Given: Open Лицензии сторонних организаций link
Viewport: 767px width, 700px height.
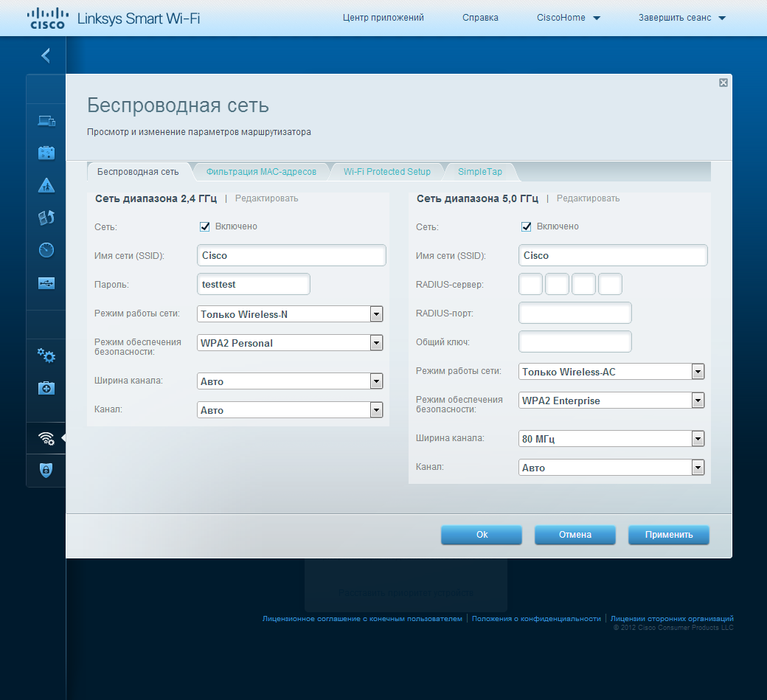Looking at the screenshot, I should pyautogui.click(x=672, y=619).
